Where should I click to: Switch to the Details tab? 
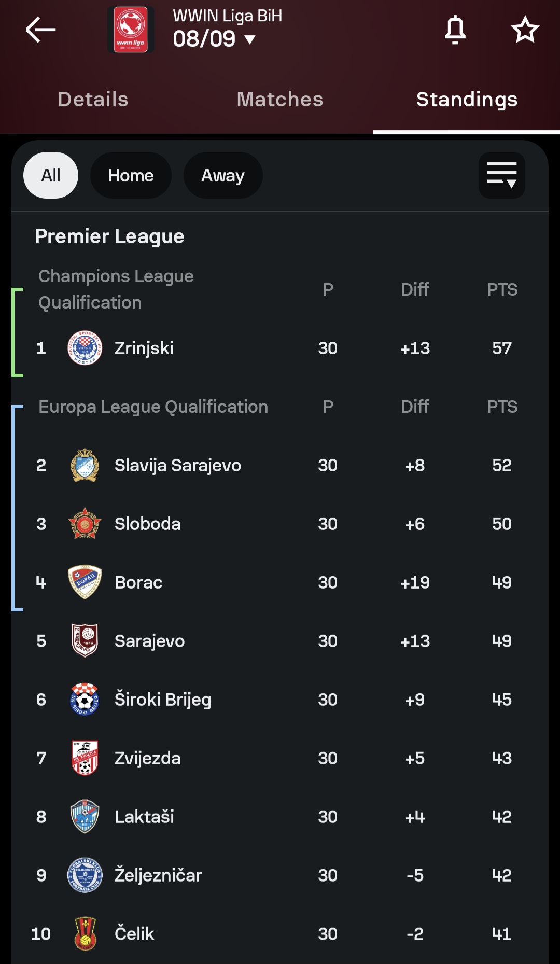click(93, 100)
